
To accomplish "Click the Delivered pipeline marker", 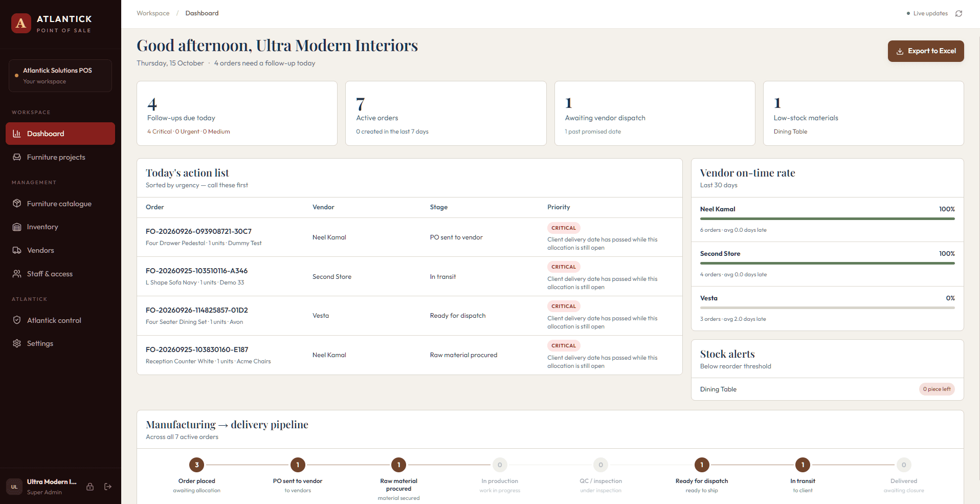I will (x=904, y=465).
